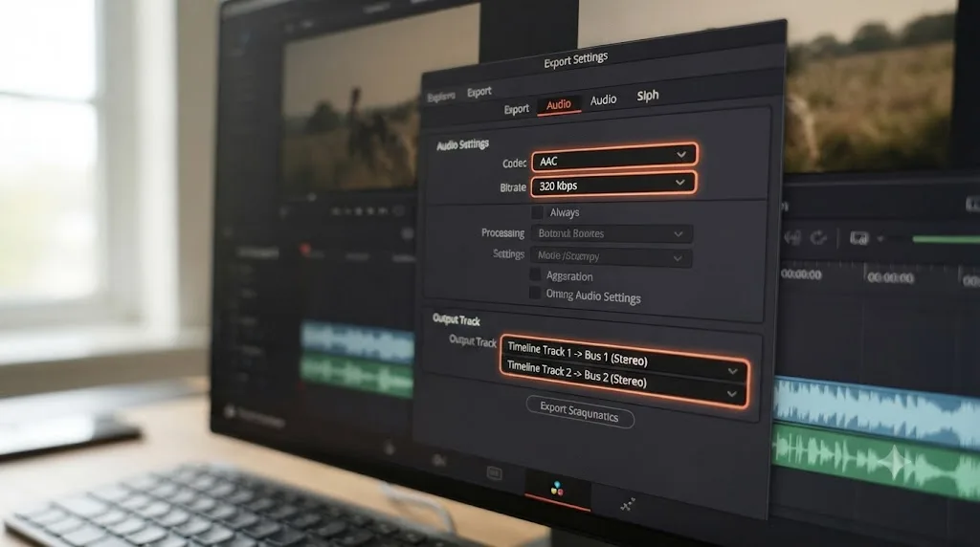The width and height of the screenshot is (980, 547).
Task: Select the blue waveform clip in left timeline
Action: click(358, 341)
